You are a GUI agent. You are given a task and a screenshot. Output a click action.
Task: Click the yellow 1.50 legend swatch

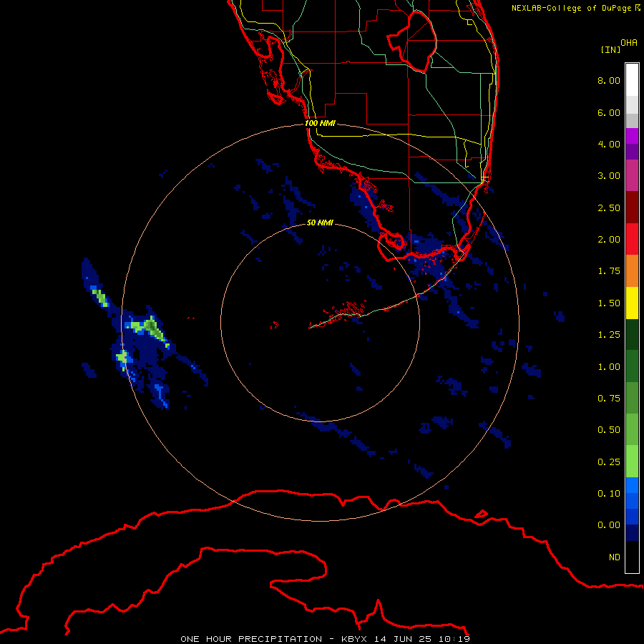coord(632,303)
